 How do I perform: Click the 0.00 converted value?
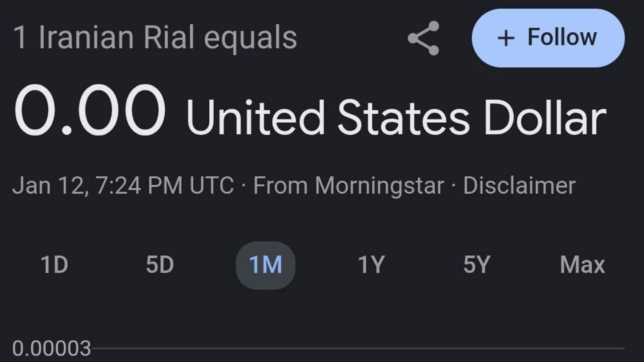90,111
